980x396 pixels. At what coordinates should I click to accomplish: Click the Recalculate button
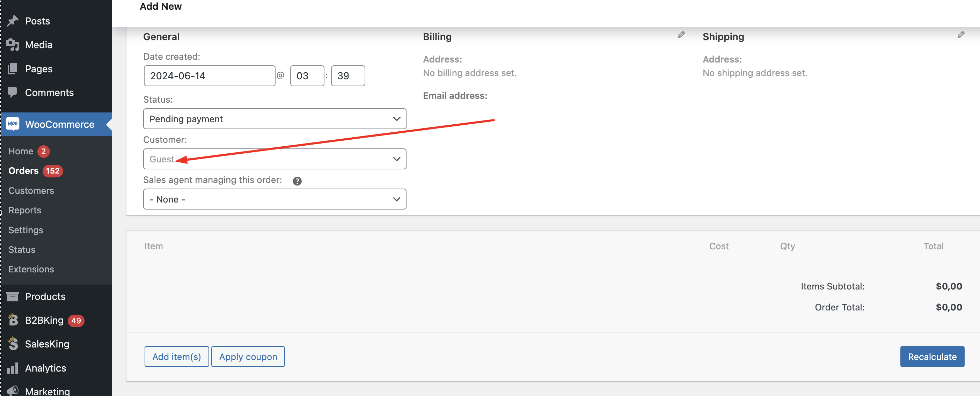(x=932, y=357)
